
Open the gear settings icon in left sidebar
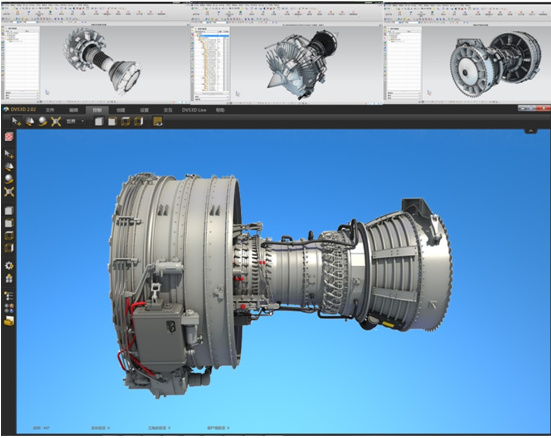[x=9, y=265]
